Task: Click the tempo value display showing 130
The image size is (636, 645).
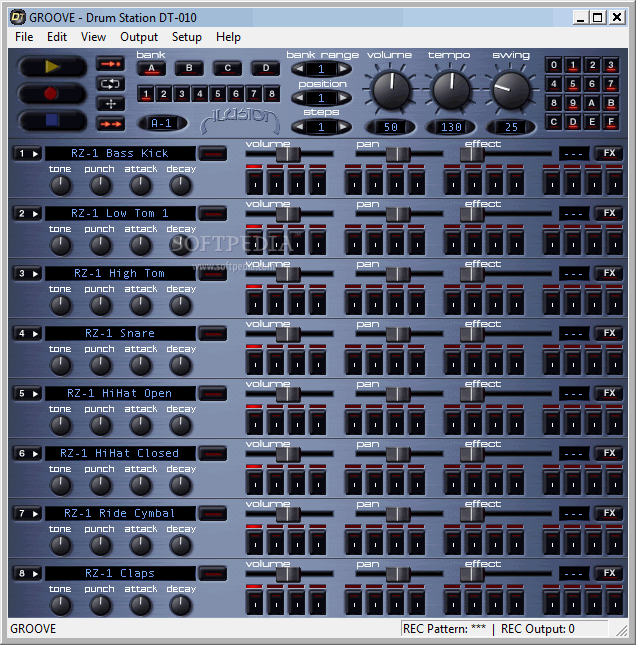Action: tap(451, 127)
